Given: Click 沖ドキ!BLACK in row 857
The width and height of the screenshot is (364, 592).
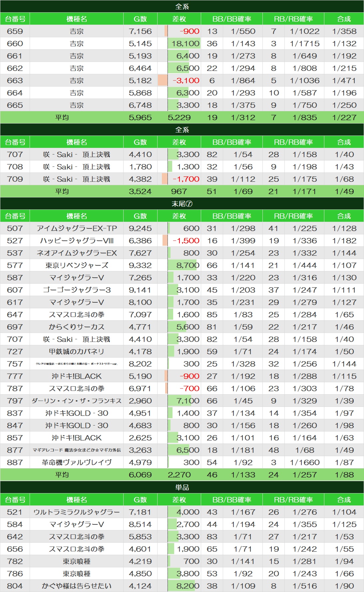Looking at the screenshot, I should (x=77, y=438).
